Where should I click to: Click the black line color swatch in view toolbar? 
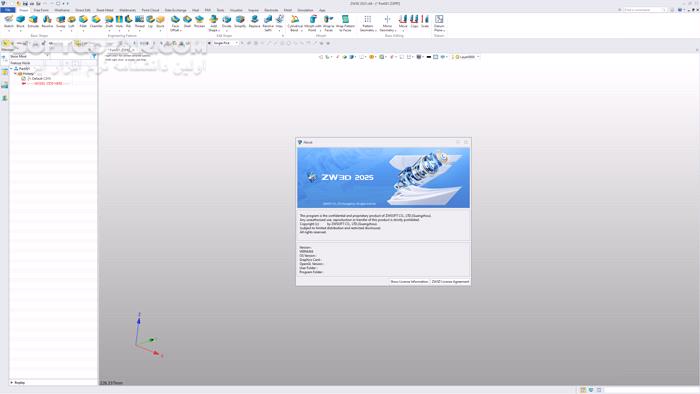[x=429, y=57]
